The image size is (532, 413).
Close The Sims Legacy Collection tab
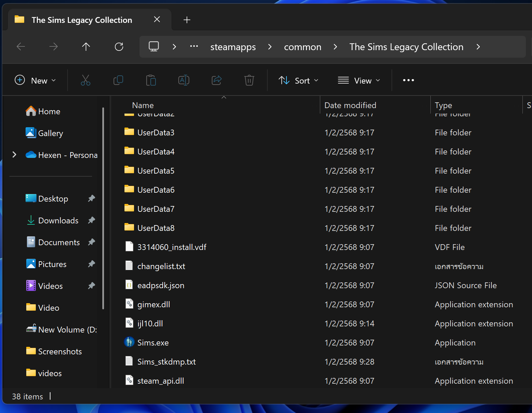[157, 19]
